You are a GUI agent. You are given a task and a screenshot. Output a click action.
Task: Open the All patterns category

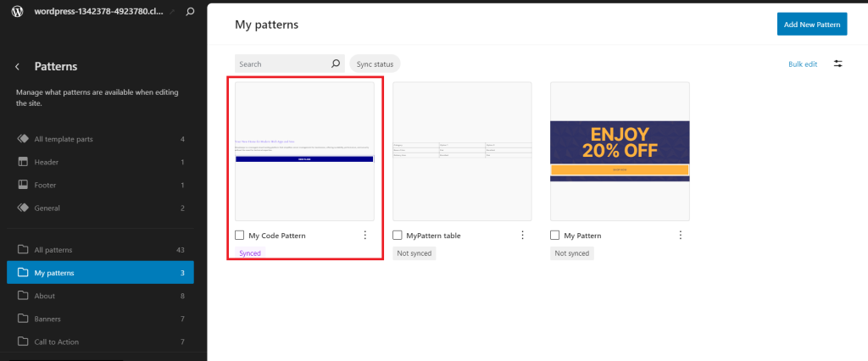point(100,250)
